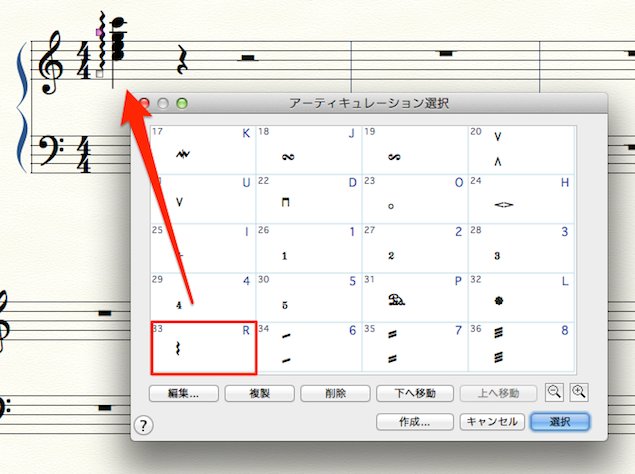Click the quarter rest in the first measure
Image resolution: width=635 pixels, height=474 pixels.
183,60
